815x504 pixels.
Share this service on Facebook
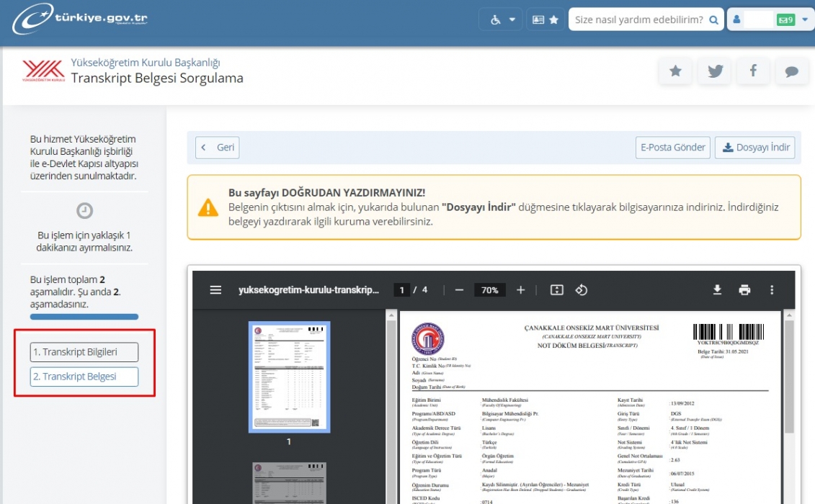(753, 71)
